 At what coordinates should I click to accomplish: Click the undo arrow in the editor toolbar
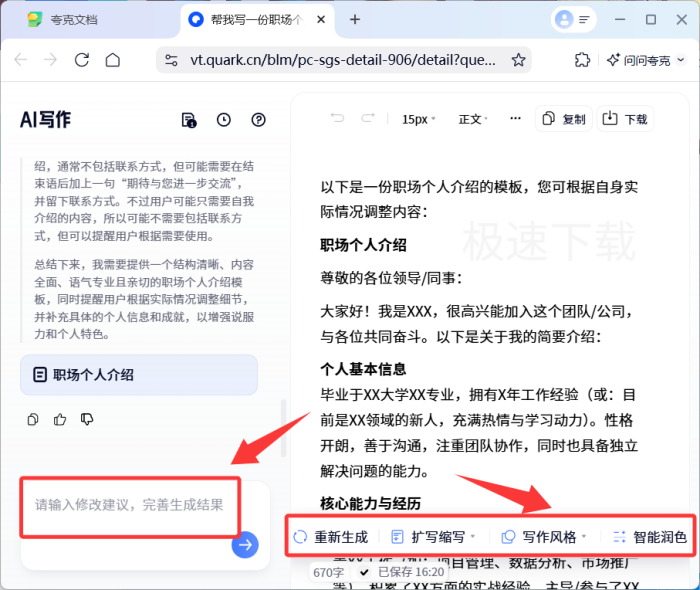click(x=337, y=119)
